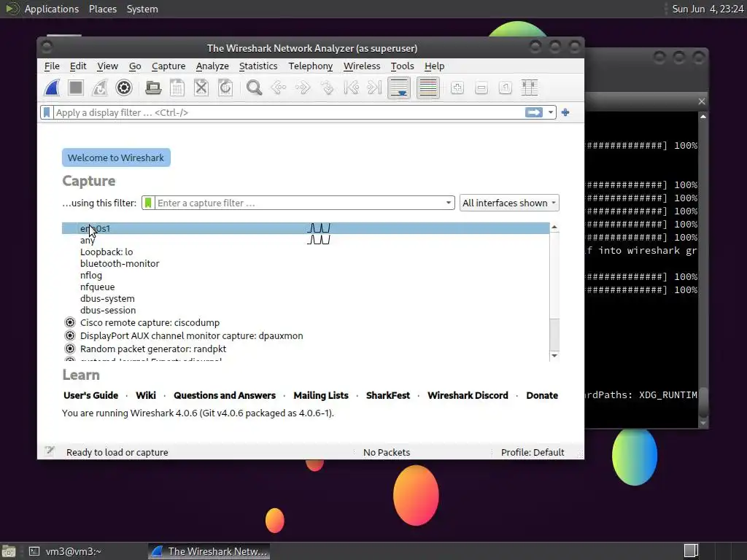Click the resize columns toolbar icon
The width and height of the screenshot is (747, 560).
pos(530,87)
